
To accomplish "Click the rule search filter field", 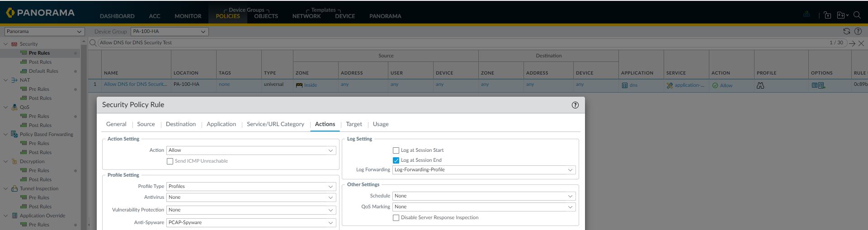I will [452, 43].
